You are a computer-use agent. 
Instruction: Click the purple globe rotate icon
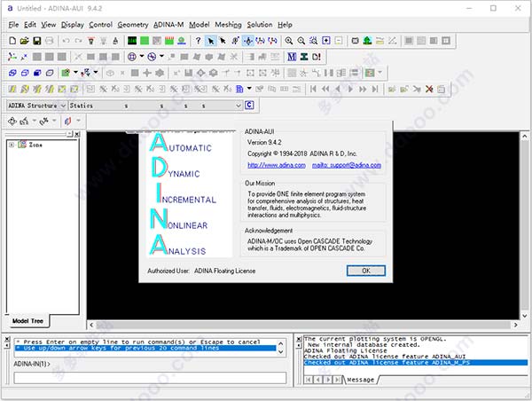click(x=152, y=57)
